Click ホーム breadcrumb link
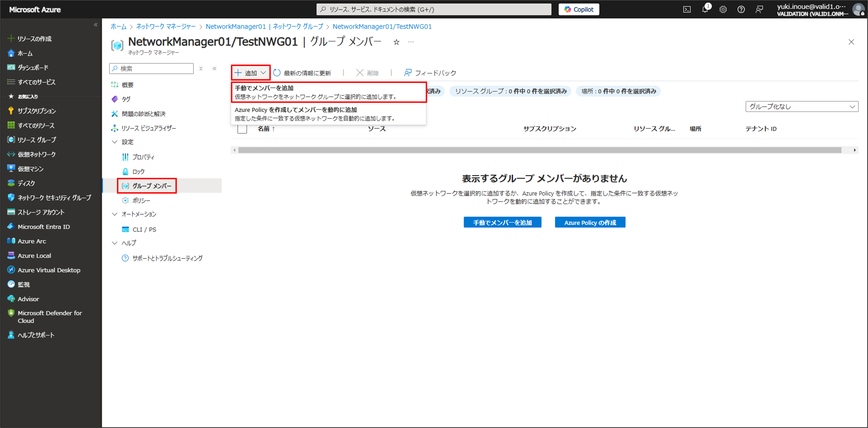 [x=118, y=27]
